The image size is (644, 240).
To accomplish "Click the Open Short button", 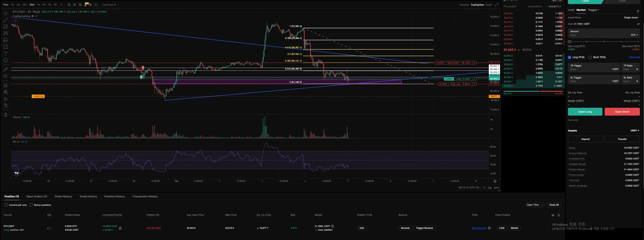I will 622,112.
